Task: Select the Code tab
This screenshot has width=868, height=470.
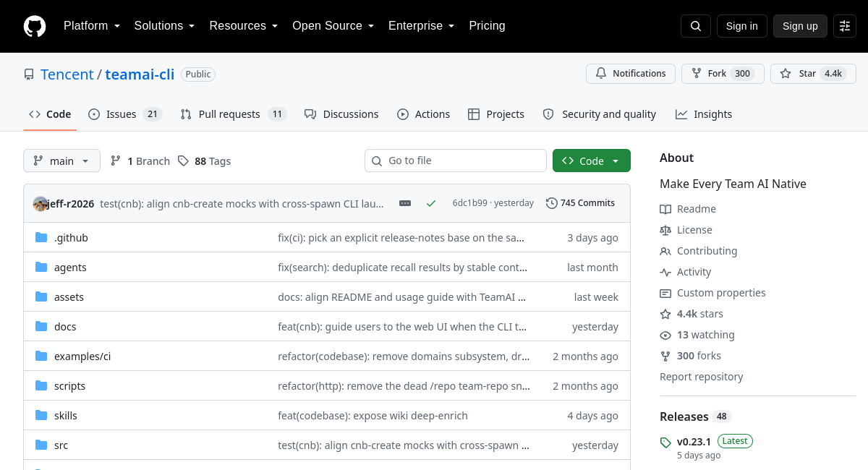Action: [x=50, y=114]
